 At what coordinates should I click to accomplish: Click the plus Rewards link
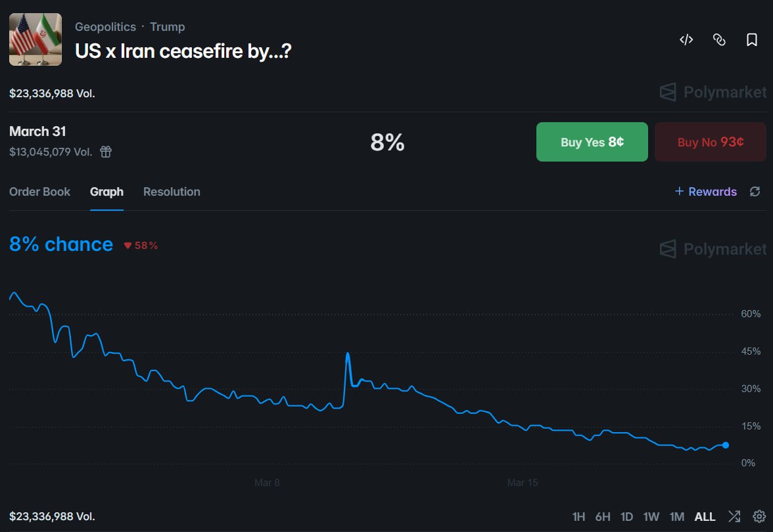point(706,192)
